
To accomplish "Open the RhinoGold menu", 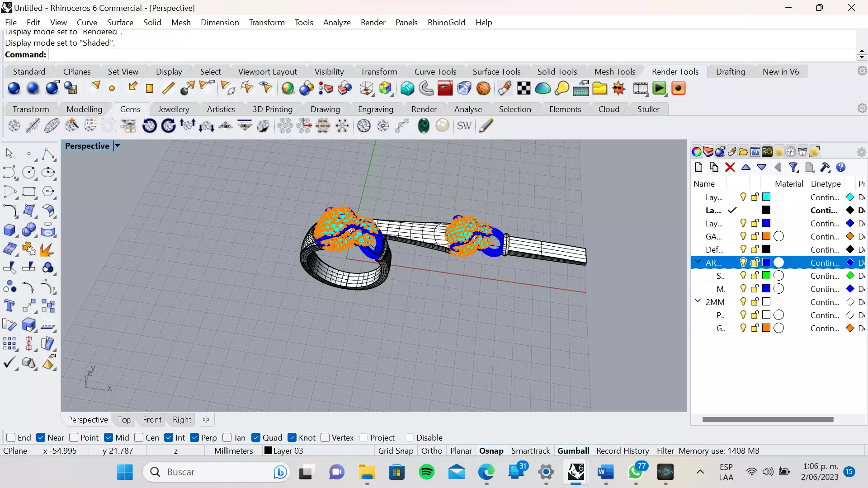I will point(446,22).
